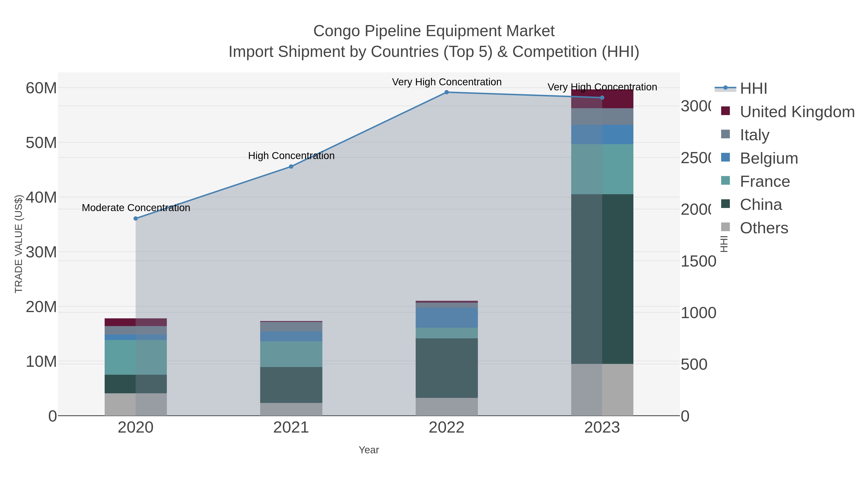Toggle Belgium legend entry
The image size is (868, 488).
(x=759, y=158)
